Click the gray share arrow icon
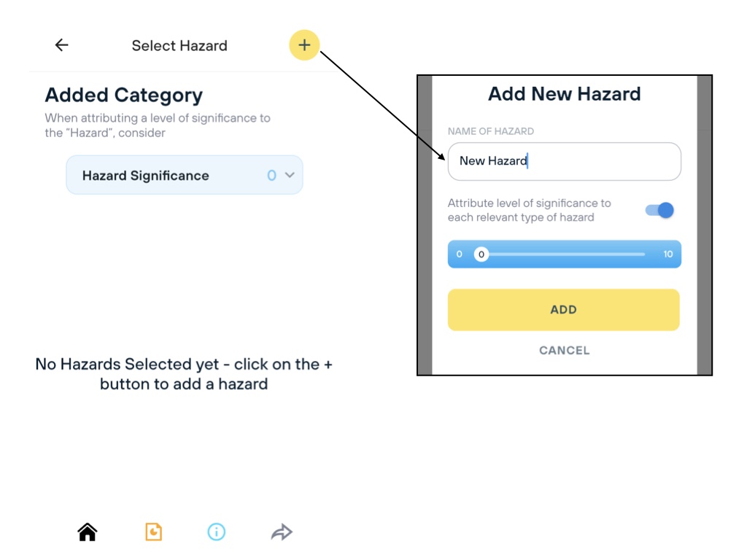 (x=282, y=532)
